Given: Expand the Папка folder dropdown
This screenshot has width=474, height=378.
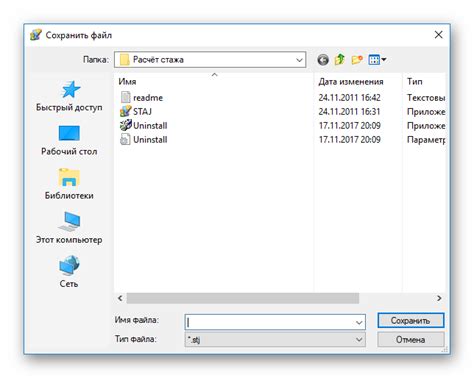Looking at the screenshot, I should [299, 60].
